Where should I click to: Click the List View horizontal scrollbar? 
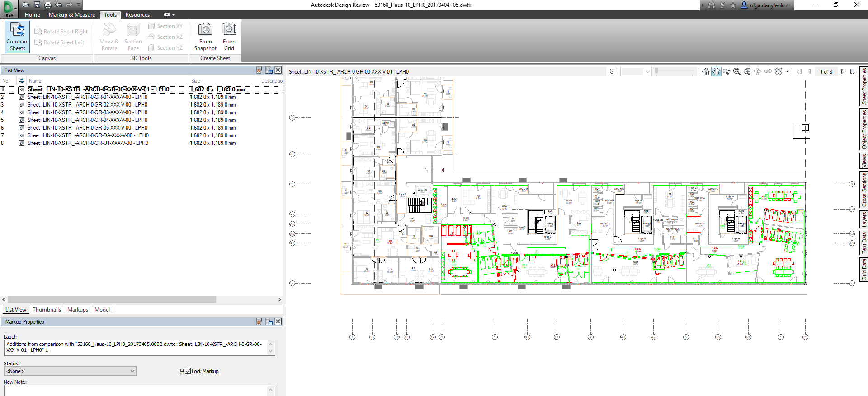coord(112,300)
